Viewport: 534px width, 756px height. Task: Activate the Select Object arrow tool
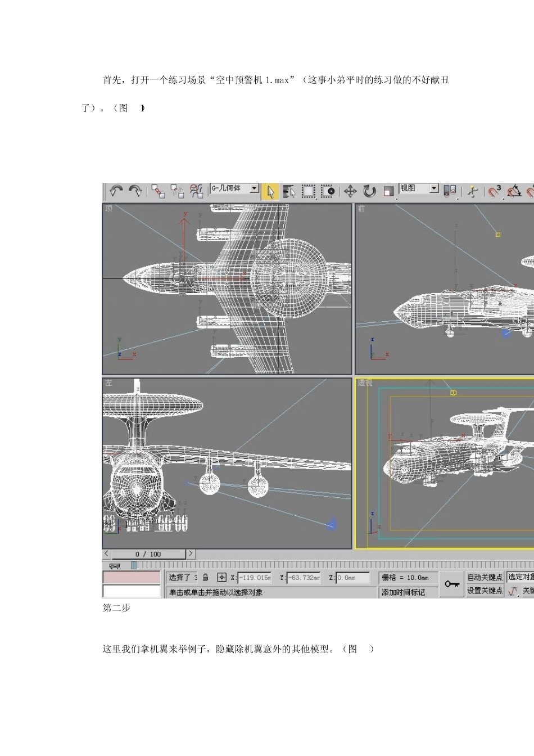[270, 191]
